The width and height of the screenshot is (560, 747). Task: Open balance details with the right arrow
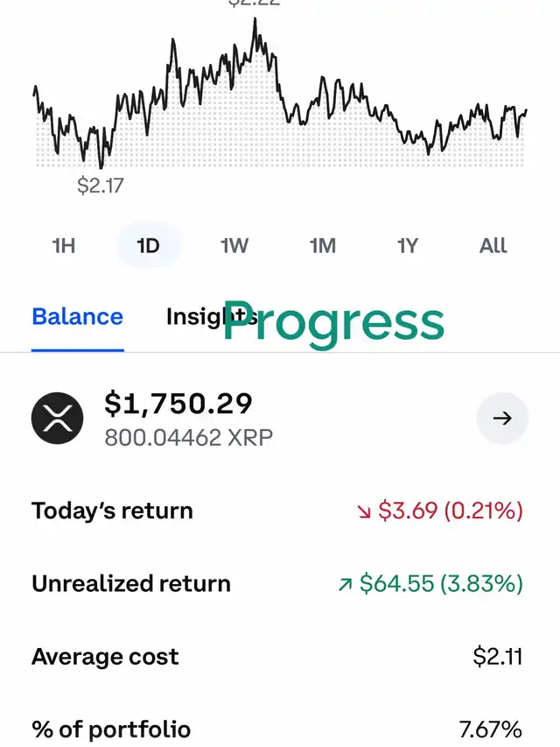pyautogui.click(x=502, y=418)
